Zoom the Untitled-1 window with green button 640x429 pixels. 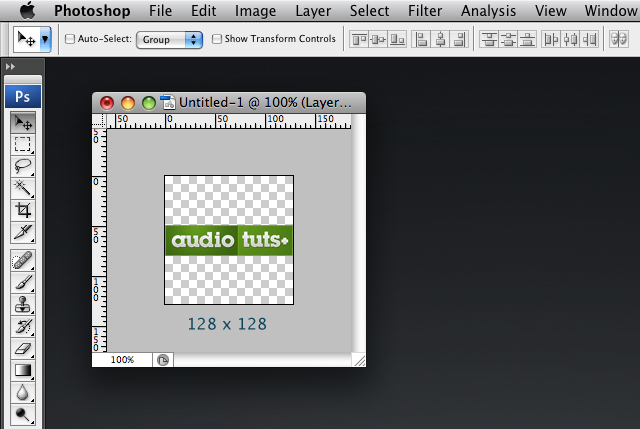point(149,103)
